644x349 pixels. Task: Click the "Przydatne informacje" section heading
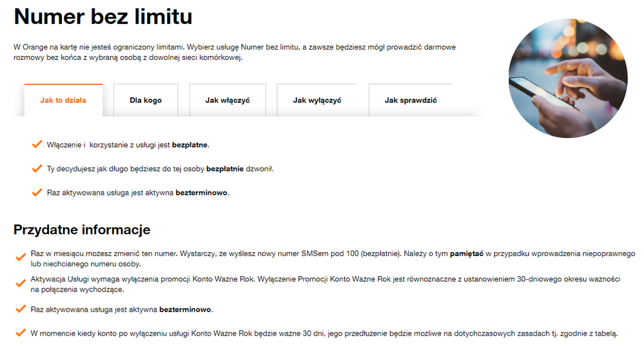click(82, 230)
